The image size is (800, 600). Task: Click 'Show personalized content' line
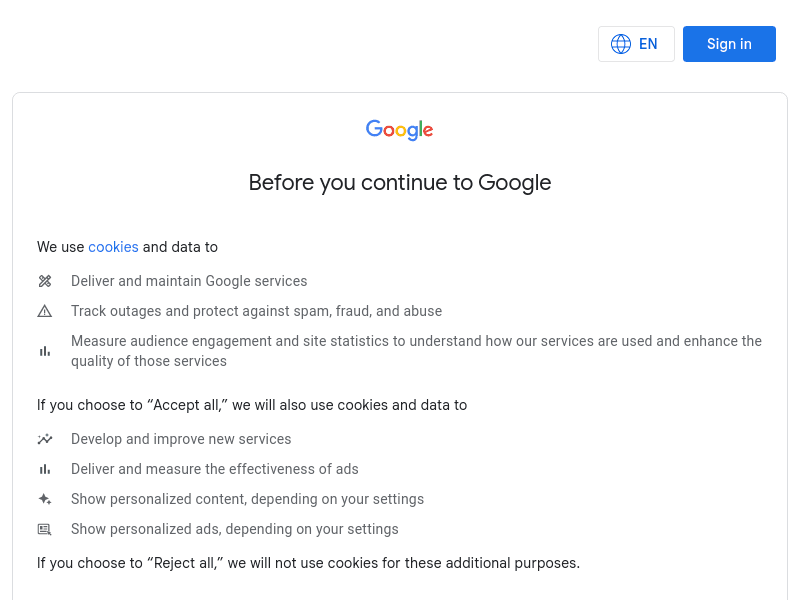[x=247, y=499]
